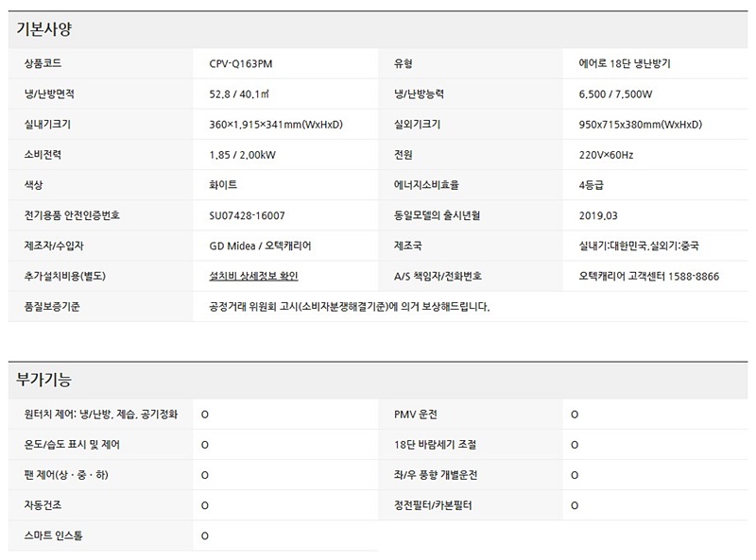The image size is (756, 560).
Task: Select the 정전필터/카본필터 feature label
Action: tap(433, 505)
